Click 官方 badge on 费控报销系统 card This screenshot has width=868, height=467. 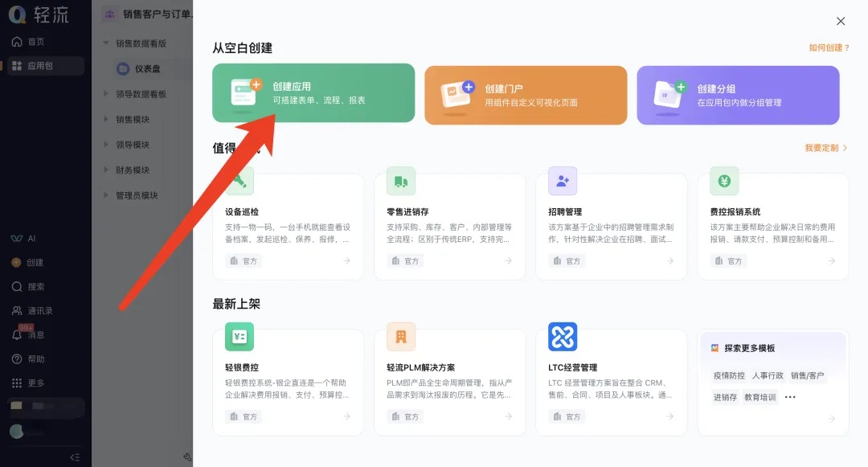pyautogui.click(x=728, y=260)
